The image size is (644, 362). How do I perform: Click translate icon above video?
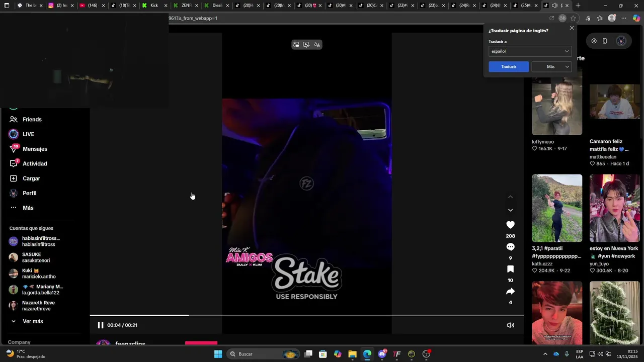click(x=316, y=45)
